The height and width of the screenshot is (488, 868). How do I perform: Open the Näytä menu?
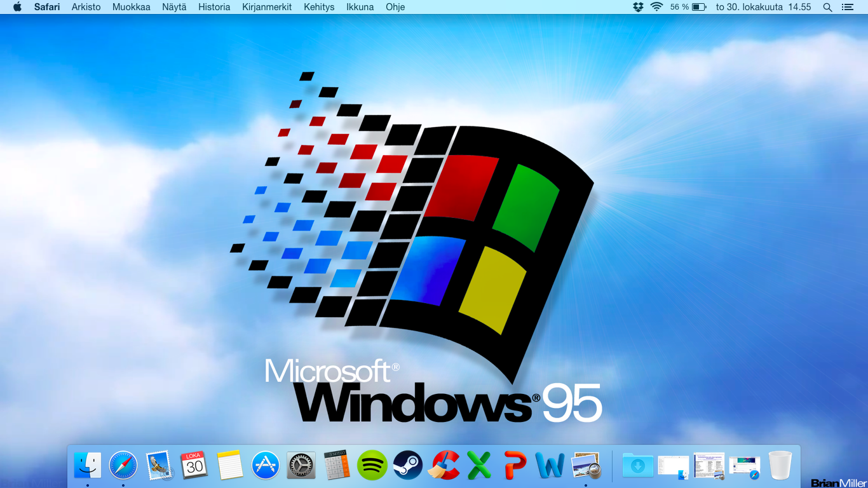pos(174,7)
